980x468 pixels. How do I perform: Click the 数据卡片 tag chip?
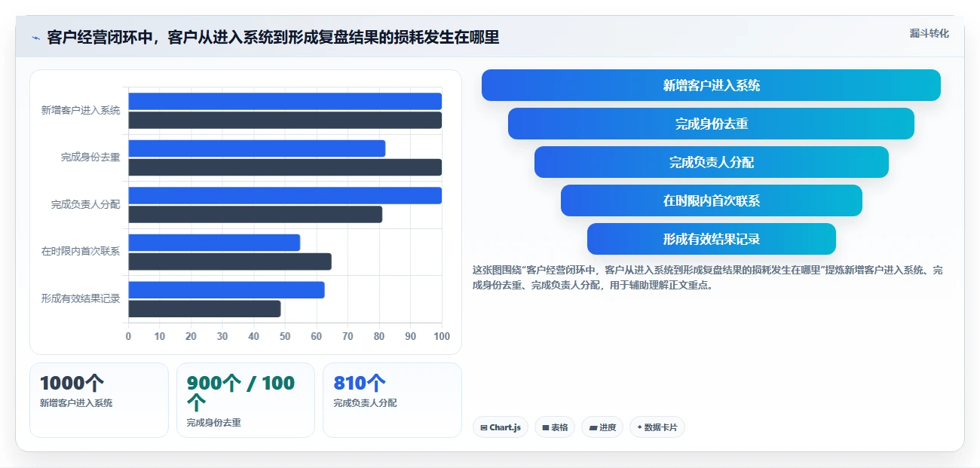tap(657, 427)
